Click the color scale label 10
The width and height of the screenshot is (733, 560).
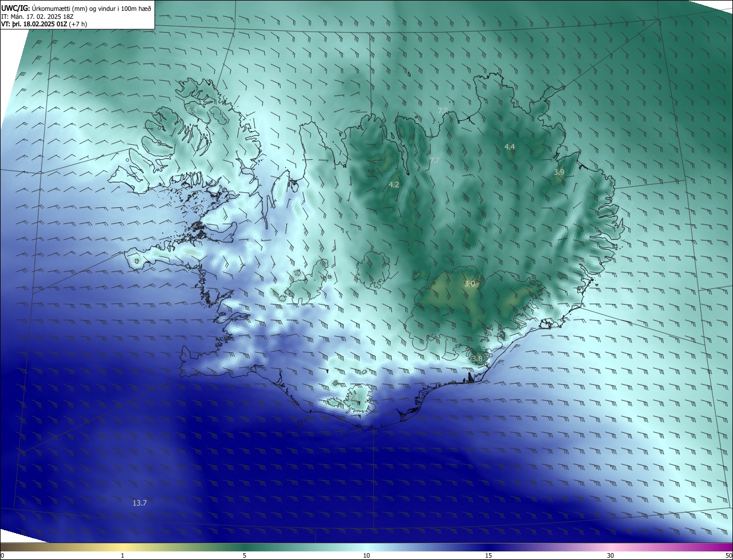366,555
